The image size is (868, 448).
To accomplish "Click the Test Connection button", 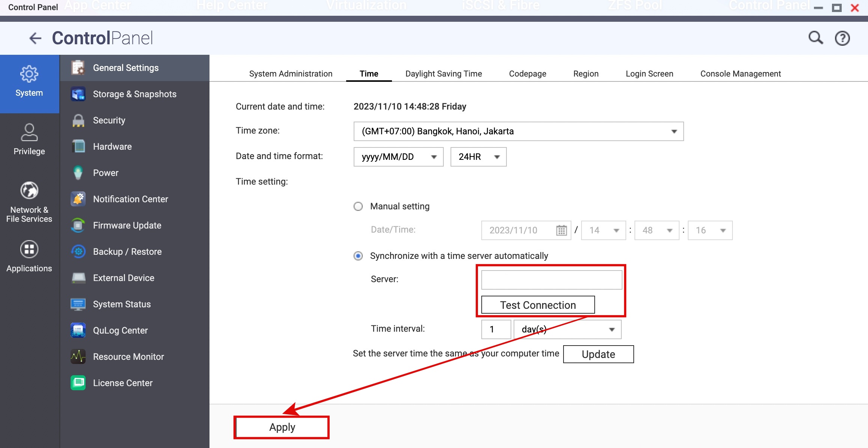I will click(x=538, y=305).
